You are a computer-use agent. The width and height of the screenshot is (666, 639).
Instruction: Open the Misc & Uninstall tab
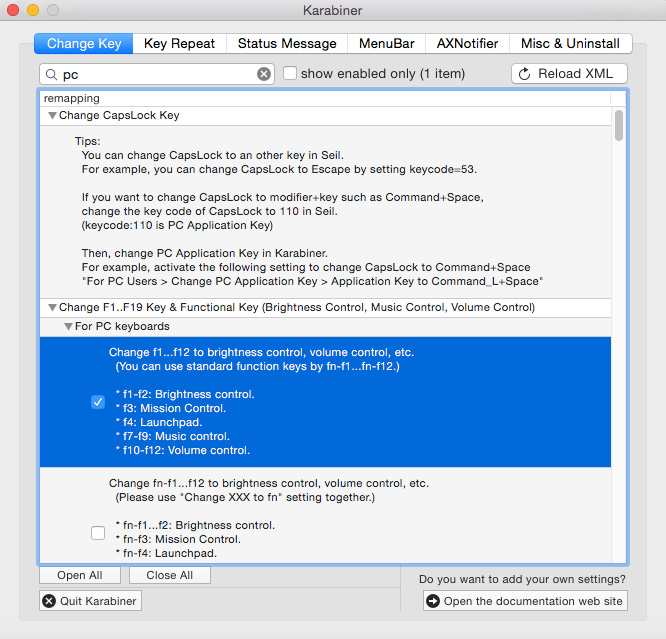(570, 43)
